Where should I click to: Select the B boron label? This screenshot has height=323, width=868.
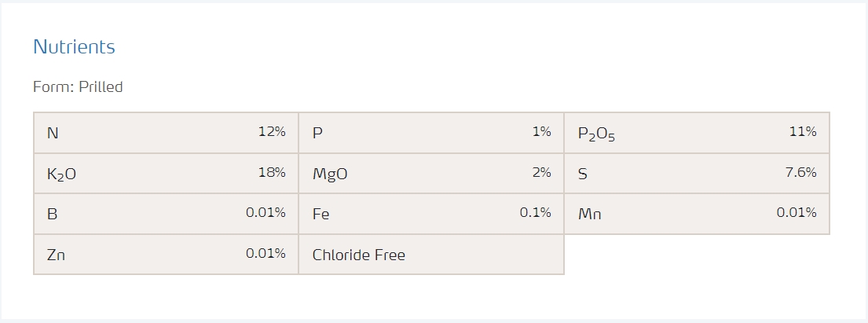pos(52,214)
